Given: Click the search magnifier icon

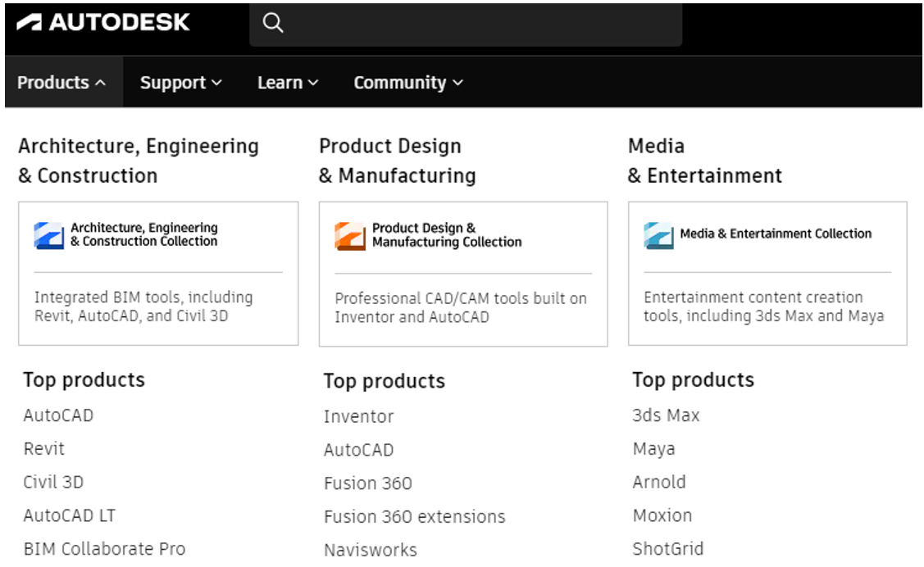Looking at the screenshot, I should coord(273,24).
